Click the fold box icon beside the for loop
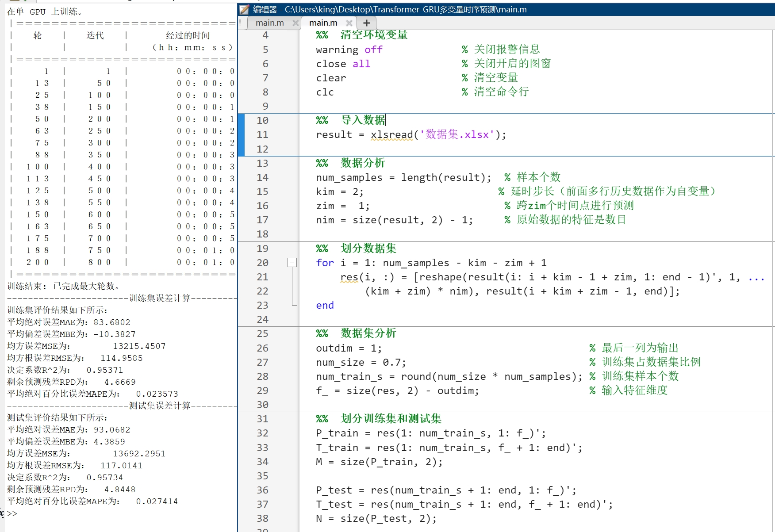Image resolution: width=775 pixels, height=532 pixels. pos(292,262)
